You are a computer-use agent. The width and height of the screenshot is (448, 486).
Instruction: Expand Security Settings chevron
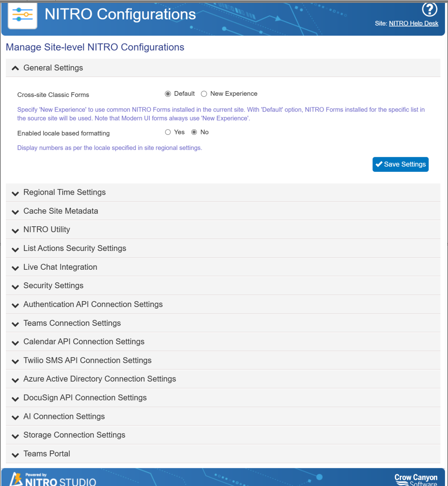[x=15, y=287]
